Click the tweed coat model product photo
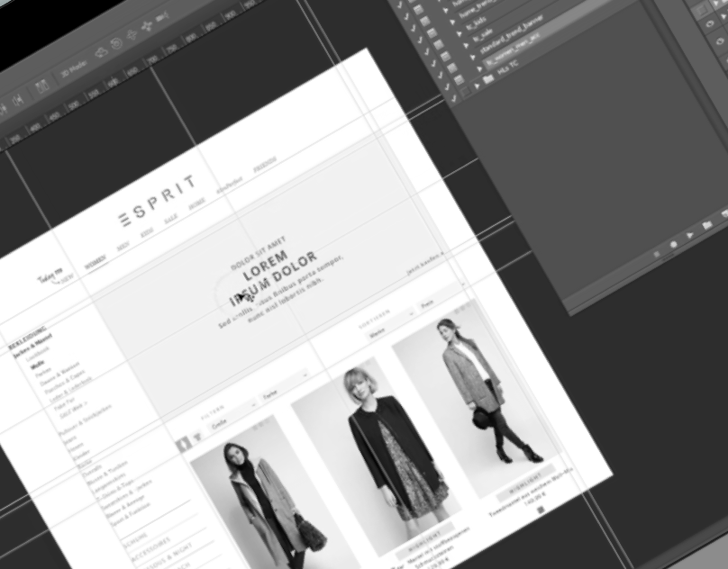 pyautogui.click(x=478, y=399)
